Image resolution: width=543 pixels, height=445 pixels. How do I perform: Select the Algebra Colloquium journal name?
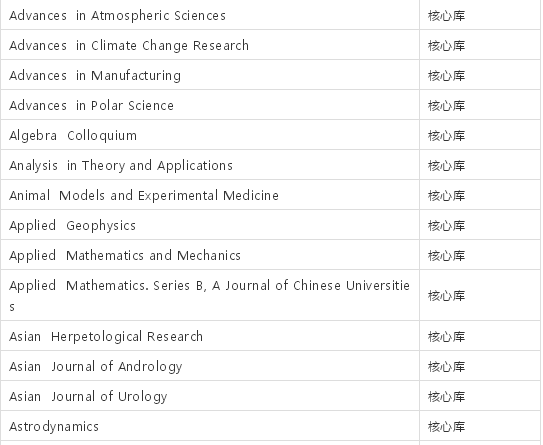coord(73,136)
